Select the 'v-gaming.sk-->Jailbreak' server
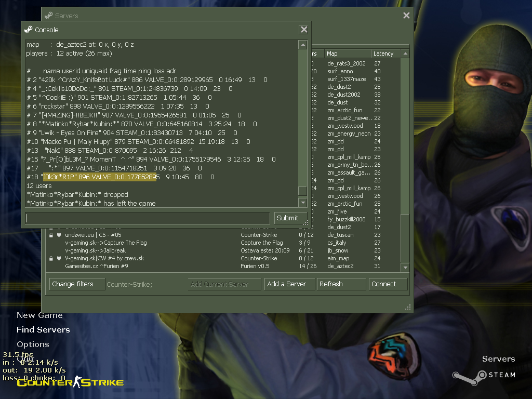 [96, 250]
